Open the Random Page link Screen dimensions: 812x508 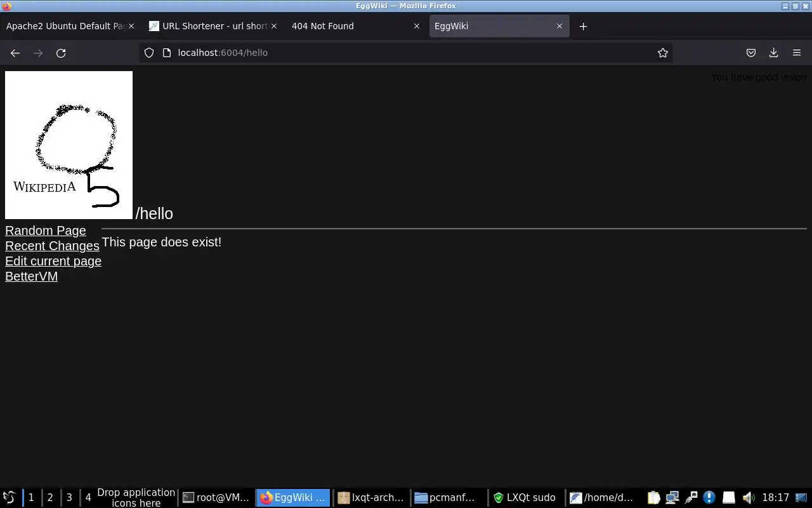click(x=46, y=231)
